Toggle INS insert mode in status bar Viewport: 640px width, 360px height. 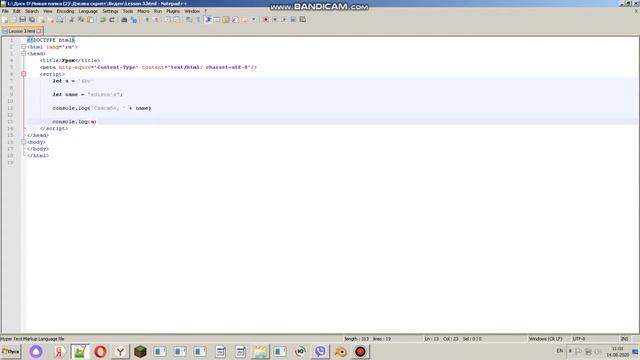click(624, 339)
